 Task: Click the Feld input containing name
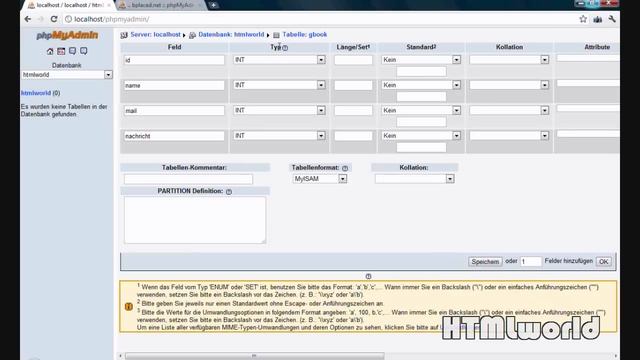(x=174, y=85)
